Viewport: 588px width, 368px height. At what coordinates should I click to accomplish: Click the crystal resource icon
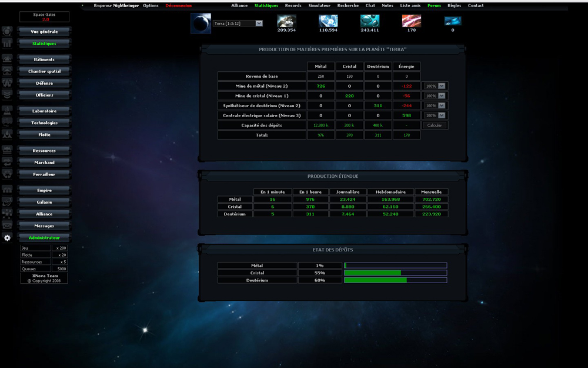[328, 21]
